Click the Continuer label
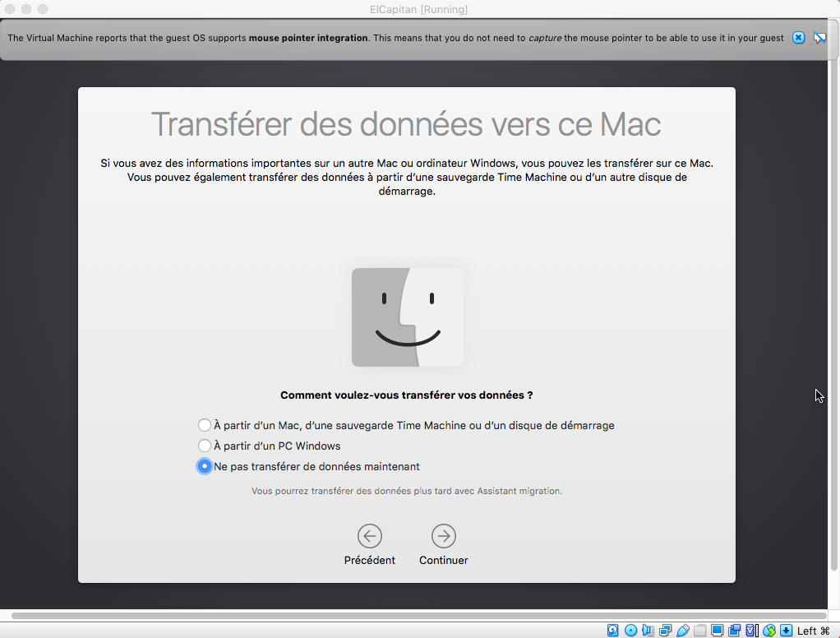 coord(444,561)
